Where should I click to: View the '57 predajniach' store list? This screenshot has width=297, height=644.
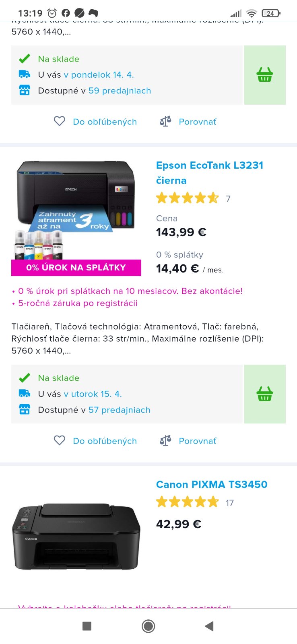coord(119,410)
